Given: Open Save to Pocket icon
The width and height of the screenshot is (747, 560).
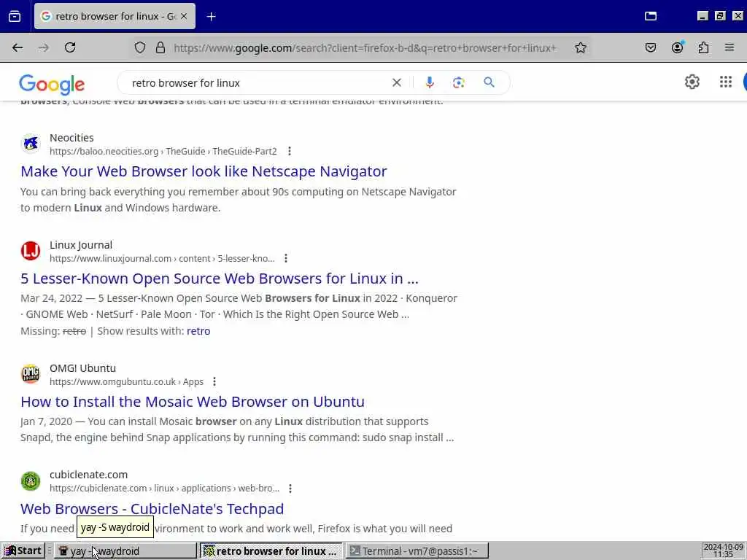Looking at the screenshot, I should [x=650, y=47].
